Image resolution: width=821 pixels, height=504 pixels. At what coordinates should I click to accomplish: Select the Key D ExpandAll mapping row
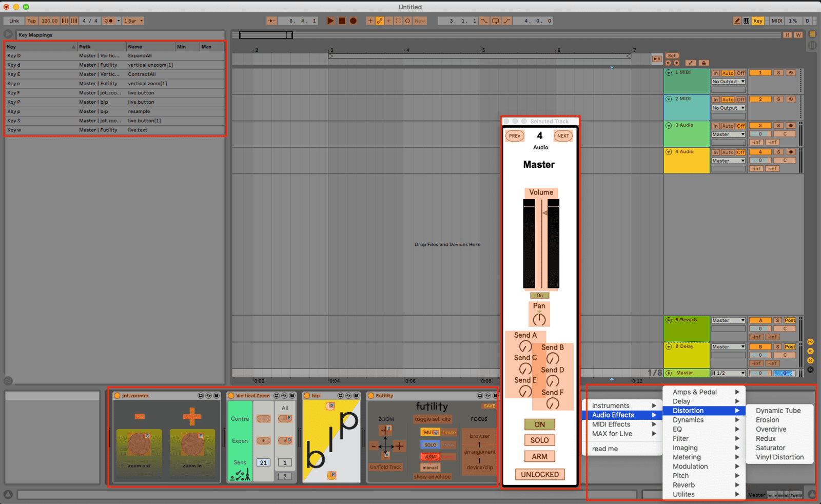click(115, 55)
